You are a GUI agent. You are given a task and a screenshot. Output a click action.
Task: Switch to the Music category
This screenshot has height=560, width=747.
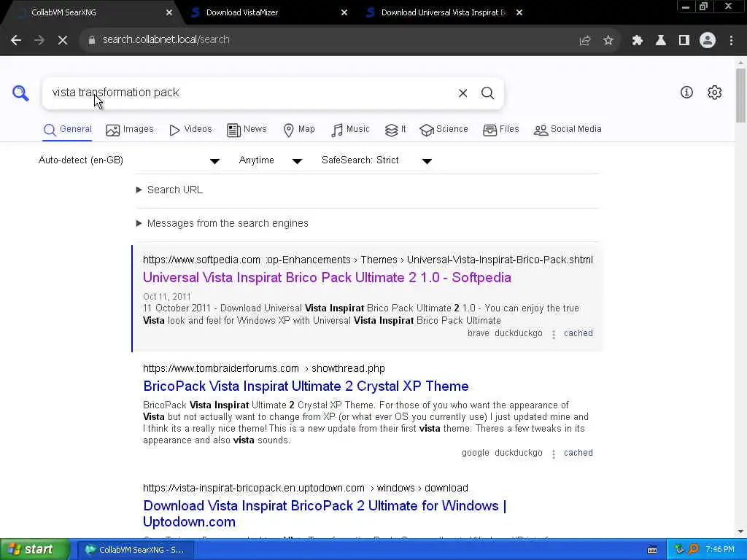click(350, 130)
